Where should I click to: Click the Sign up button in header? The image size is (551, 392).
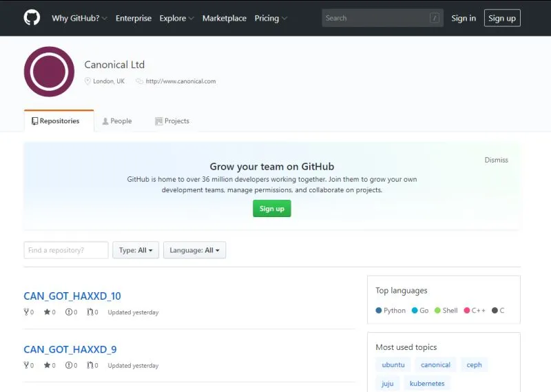click(x=502, y=18)
